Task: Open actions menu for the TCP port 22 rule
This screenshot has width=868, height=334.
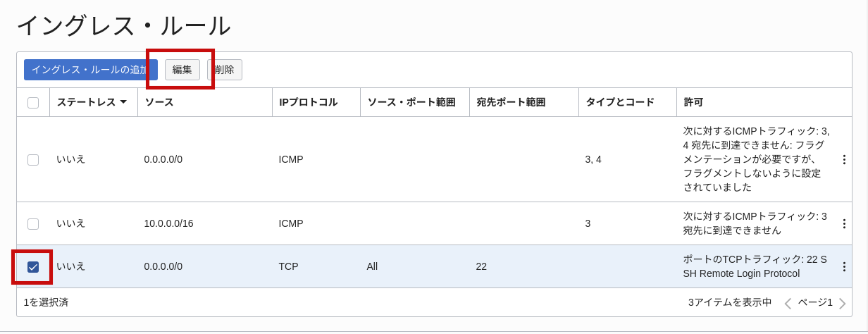Action: pos(843,266)
